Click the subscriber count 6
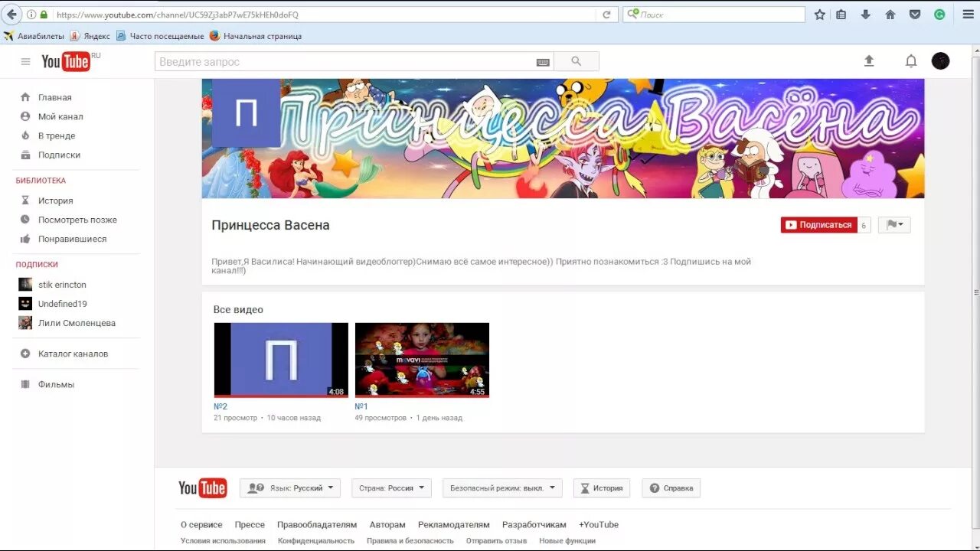 coord(864,225)
